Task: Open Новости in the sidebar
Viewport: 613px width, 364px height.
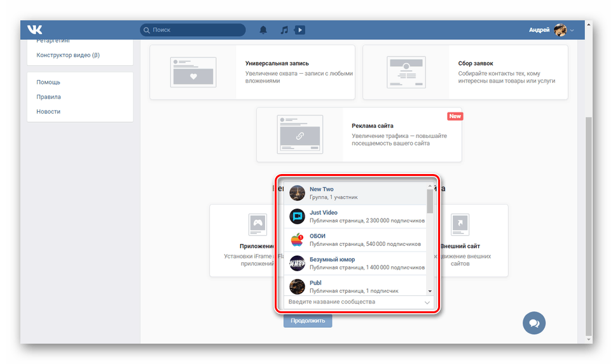Action: (48, 111)
